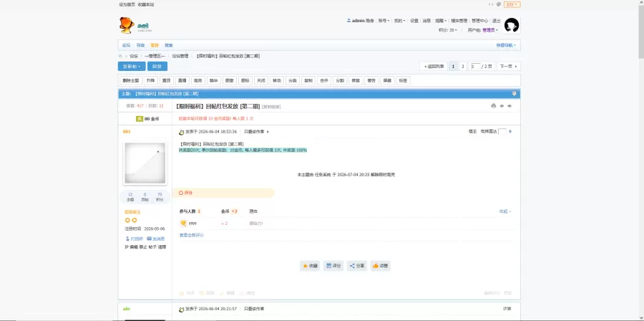Click the page number input field
Viewport: 644px width, 321px height.
pos(476,66)
